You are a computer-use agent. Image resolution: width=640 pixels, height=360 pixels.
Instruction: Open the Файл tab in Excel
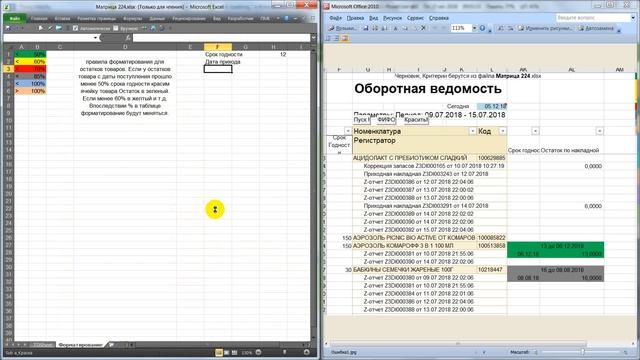15,19
